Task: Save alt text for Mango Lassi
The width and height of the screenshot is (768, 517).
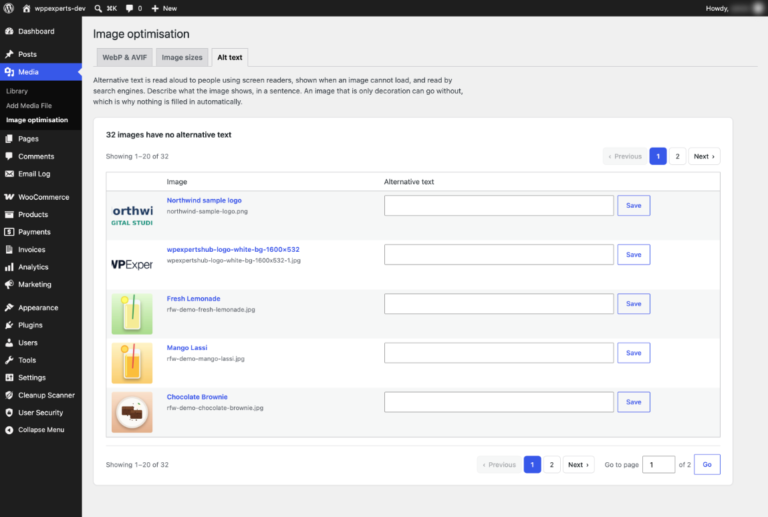Action: click(x=633, y=353)
